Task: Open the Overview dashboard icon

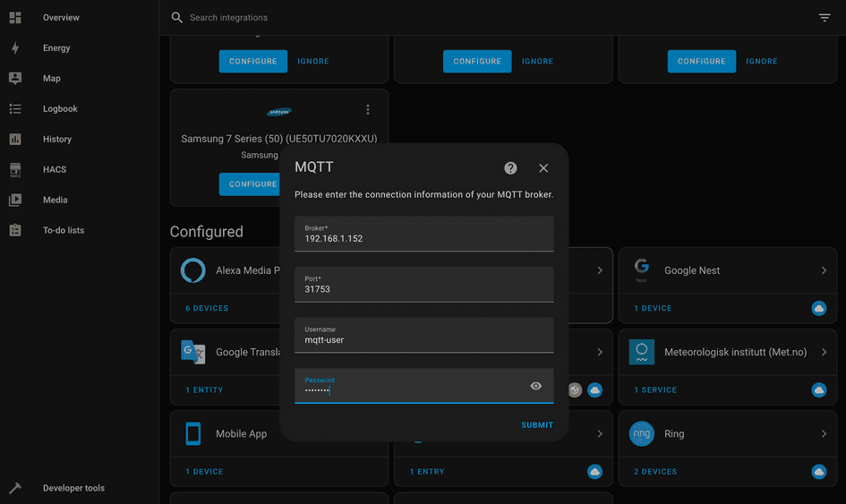Action: pyautogui.click(x=15, y=18)
